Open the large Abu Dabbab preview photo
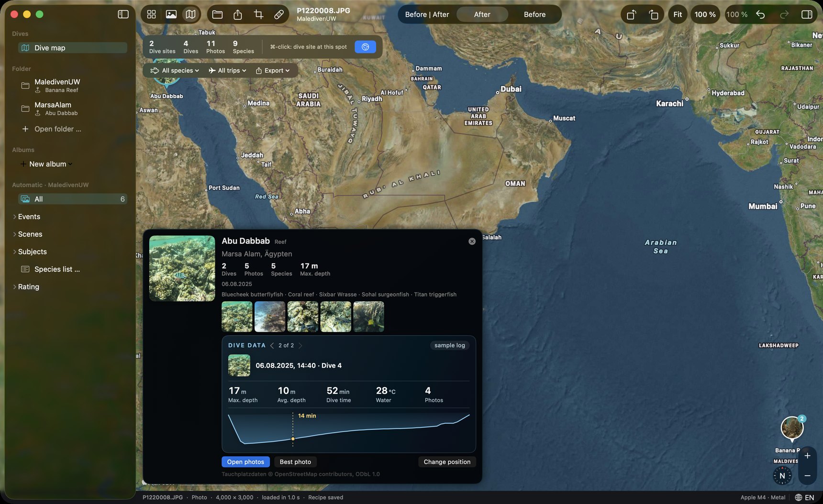Viewport: 823px width, 504px height. click(182, 268)
